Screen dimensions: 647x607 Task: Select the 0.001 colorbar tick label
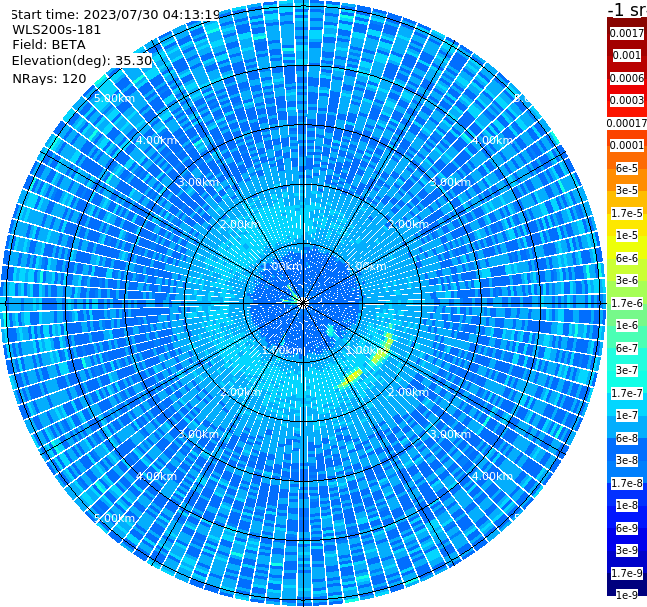tap(627, 55)
